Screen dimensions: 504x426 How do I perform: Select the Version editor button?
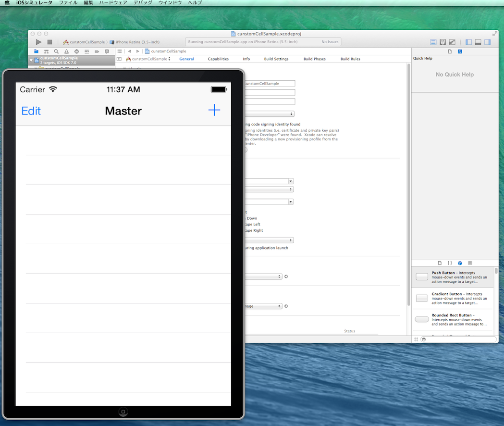click(452, 42)
